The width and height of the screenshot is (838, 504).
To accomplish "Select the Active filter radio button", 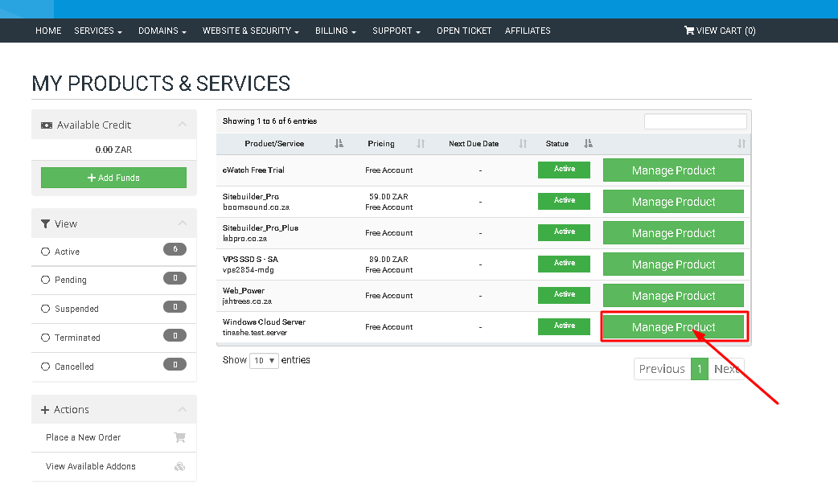I will pos(45,252).
